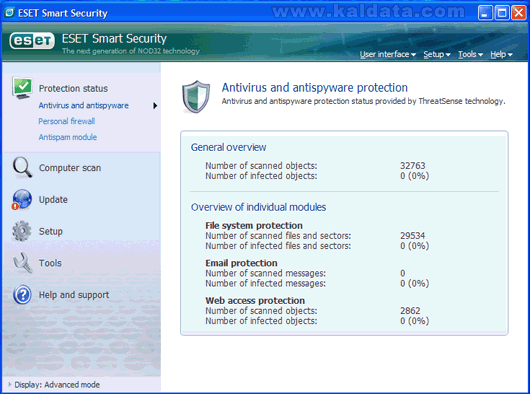
Task: Open the Tools section in sidebar
Action: click(50, 263)
